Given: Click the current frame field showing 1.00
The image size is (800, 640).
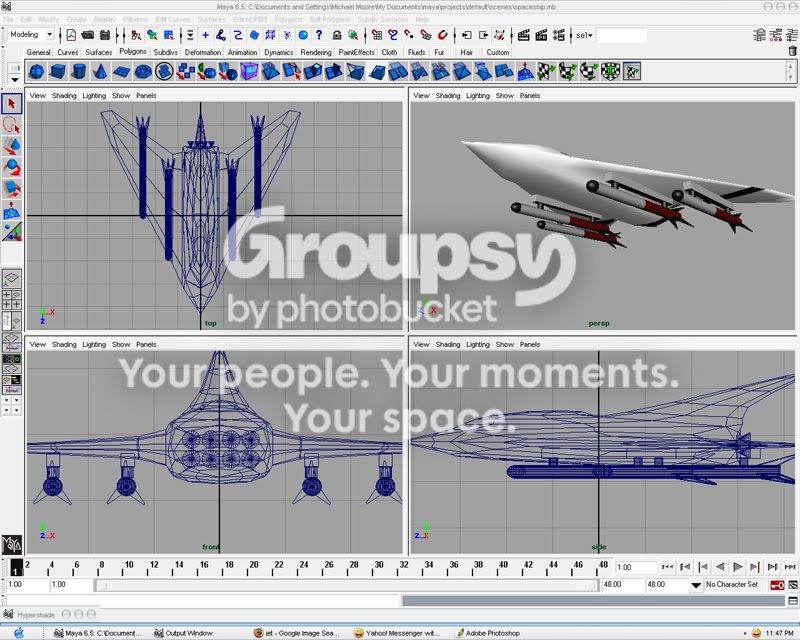Looking at the screenshot, I should click(636, 568).
